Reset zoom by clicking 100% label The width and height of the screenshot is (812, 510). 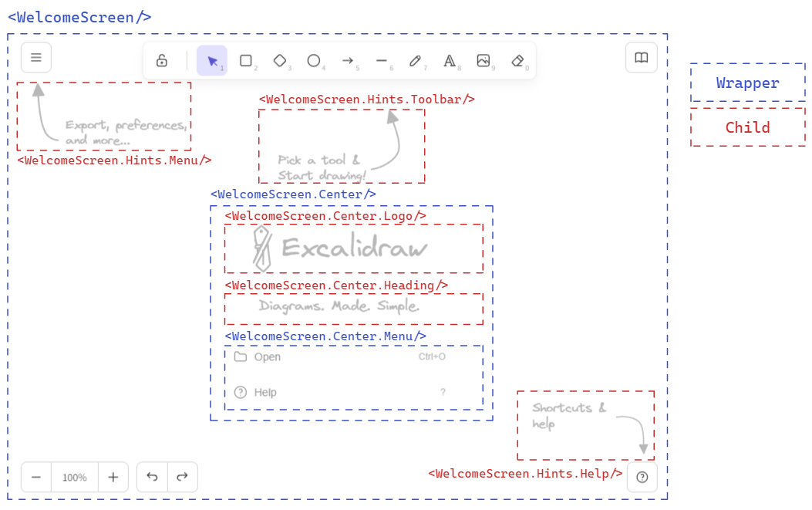coord(74,477)
